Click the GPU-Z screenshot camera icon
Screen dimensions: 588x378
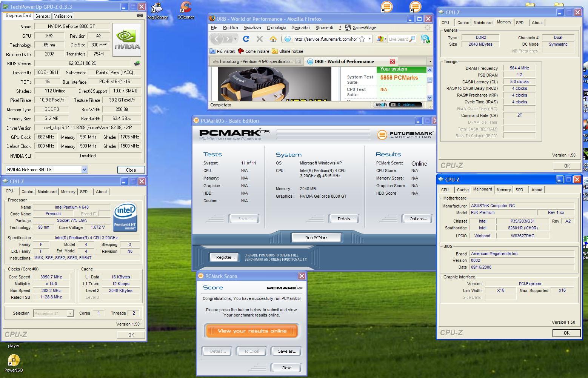[x=140, y=15]
